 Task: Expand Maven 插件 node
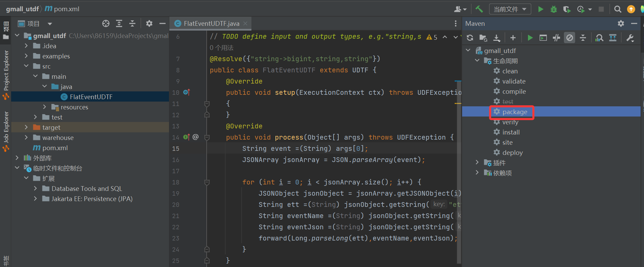(477, 162)
